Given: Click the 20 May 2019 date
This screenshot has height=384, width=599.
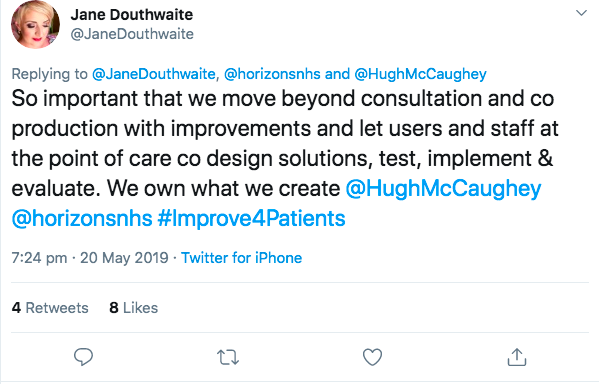Looking at the screenshot, I should pos(124,258).
